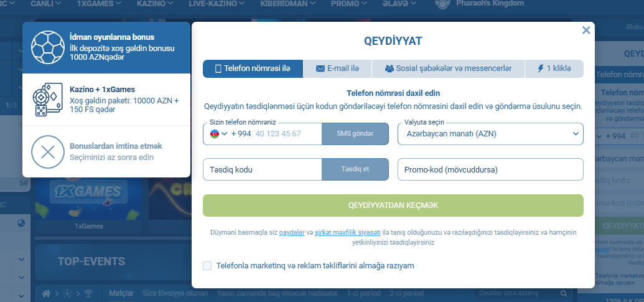This screenshot has width=644, height=302.
Task: Click the Bonuslardan imtina etmək X icon
Action: coord(48,151)
